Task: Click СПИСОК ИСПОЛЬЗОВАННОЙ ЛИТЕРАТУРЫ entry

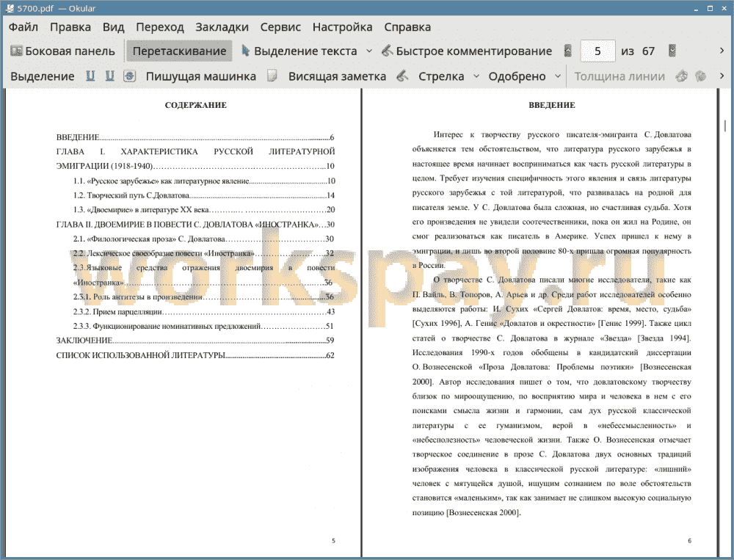Action: click(195, 355)
